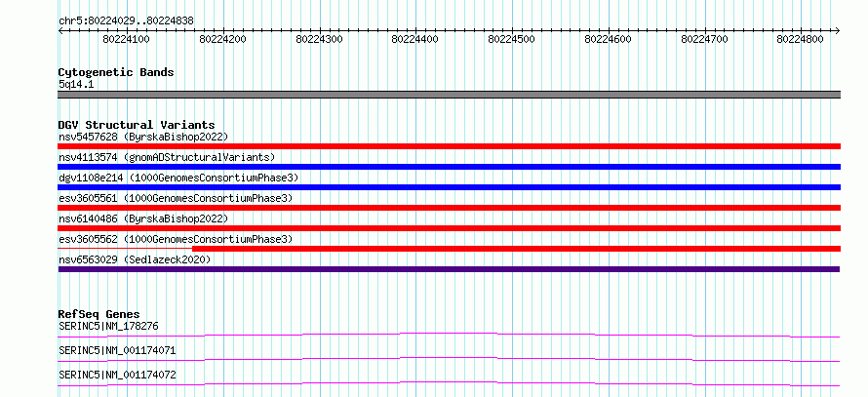The width and height of the screenshot is (868, 397).
Task: Select transcript SERINC5|NM_178276 label
Action: (x=108, y=326)
